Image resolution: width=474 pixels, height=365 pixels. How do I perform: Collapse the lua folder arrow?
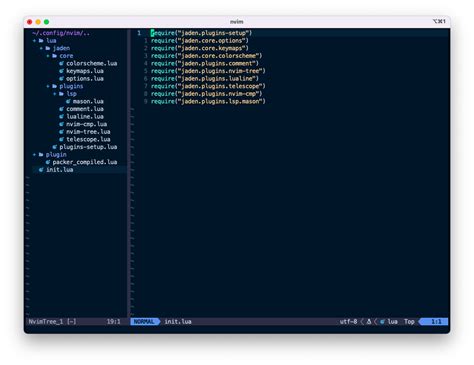point(34,41)
